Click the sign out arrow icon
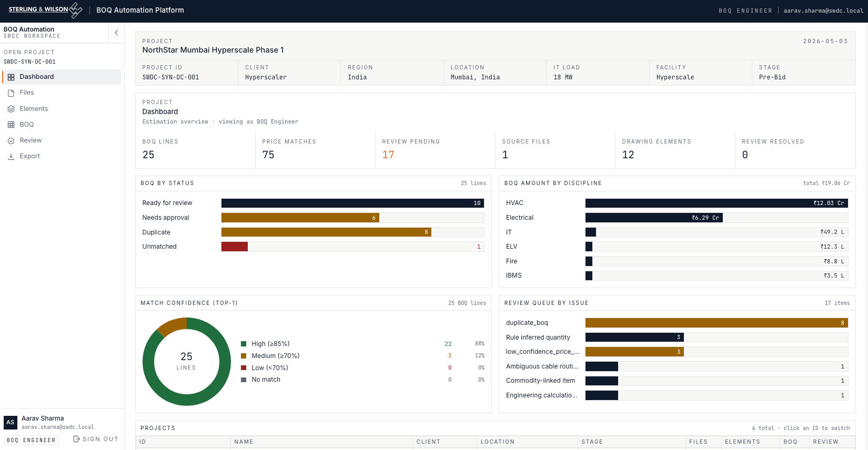Image resolution: width=868 pixels, height=450 pixels. tap(76, 439)
